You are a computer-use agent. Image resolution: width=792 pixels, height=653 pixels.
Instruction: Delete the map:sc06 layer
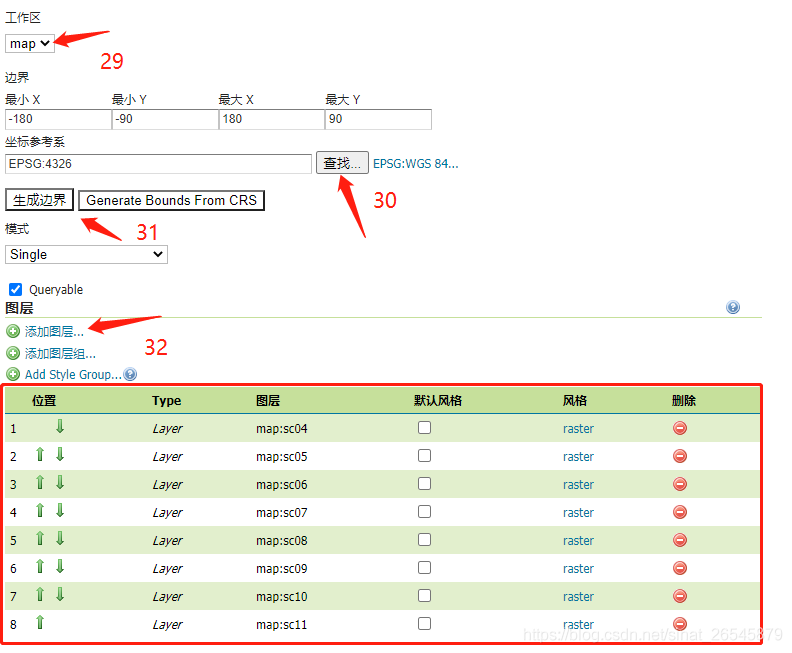[680, 484]
